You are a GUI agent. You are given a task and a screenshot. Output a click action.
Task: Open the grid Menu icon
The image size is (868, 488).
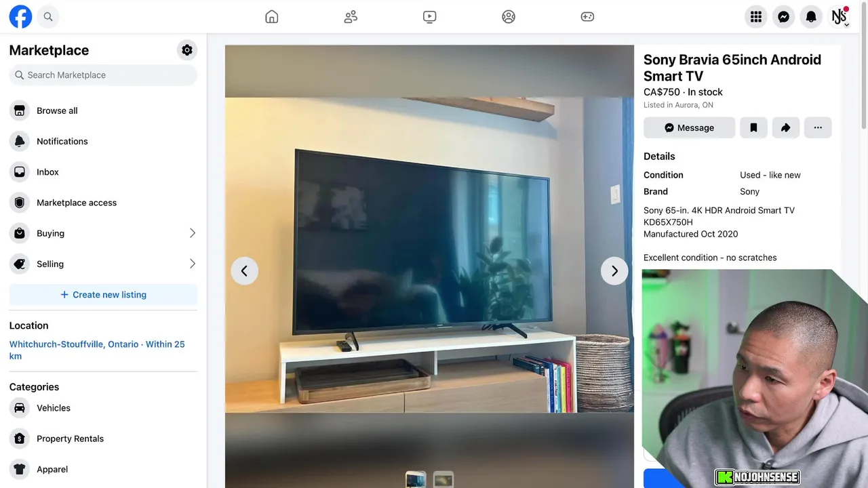pyautogui.click(x=756, y=17)
